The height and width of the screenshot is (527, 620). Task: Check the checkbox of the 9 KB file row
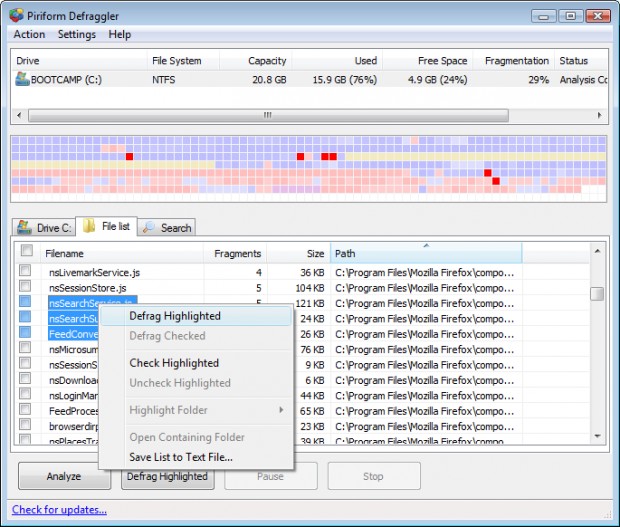(x=25, y=363)
